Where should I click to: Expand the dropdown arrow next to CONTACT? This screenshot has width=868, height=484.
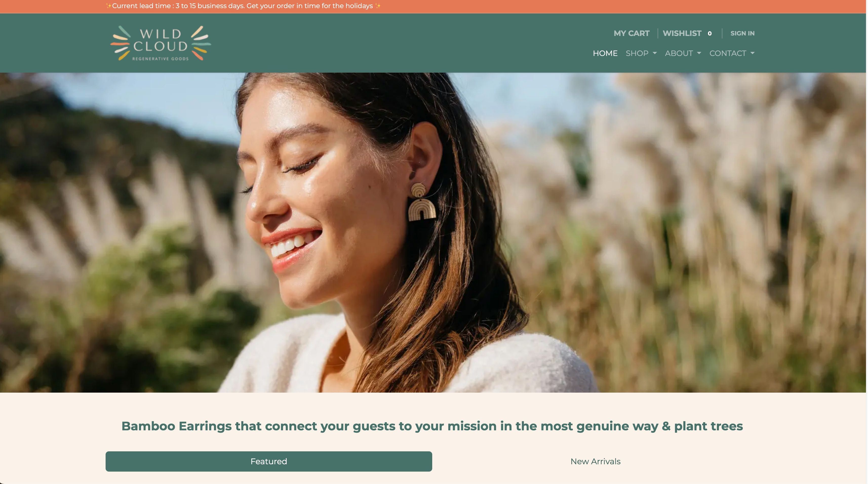753,53
